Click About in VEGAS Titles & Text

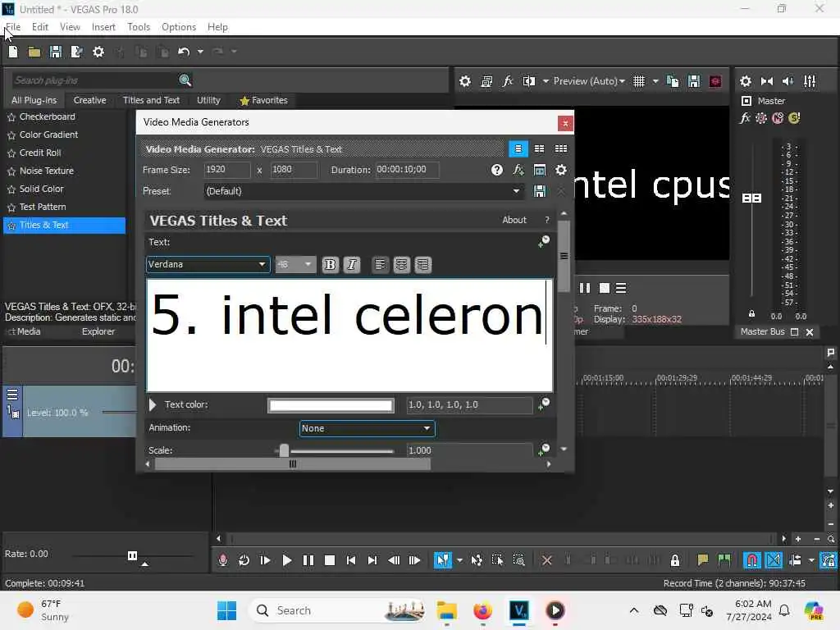point(514,220)
